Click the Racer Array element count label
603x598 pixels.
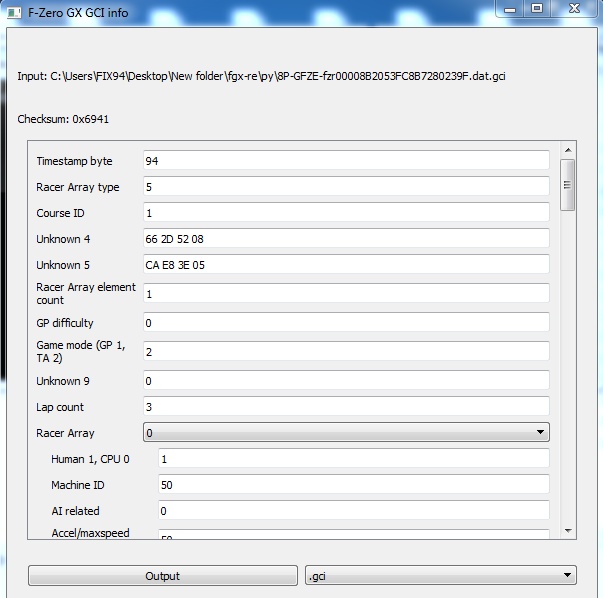pos(86,293)
